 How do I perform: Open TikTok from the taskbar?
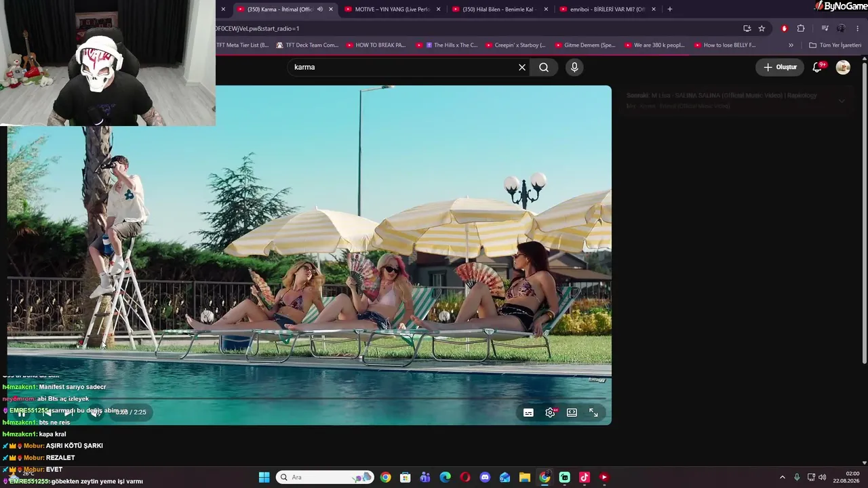(584, 477)
